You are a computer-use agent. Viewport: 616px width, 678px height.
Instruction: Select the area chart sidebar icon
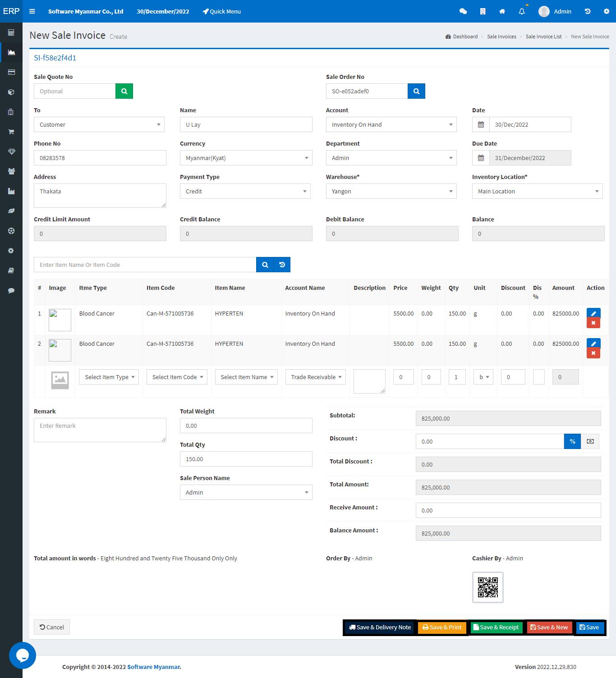[11, 52]
